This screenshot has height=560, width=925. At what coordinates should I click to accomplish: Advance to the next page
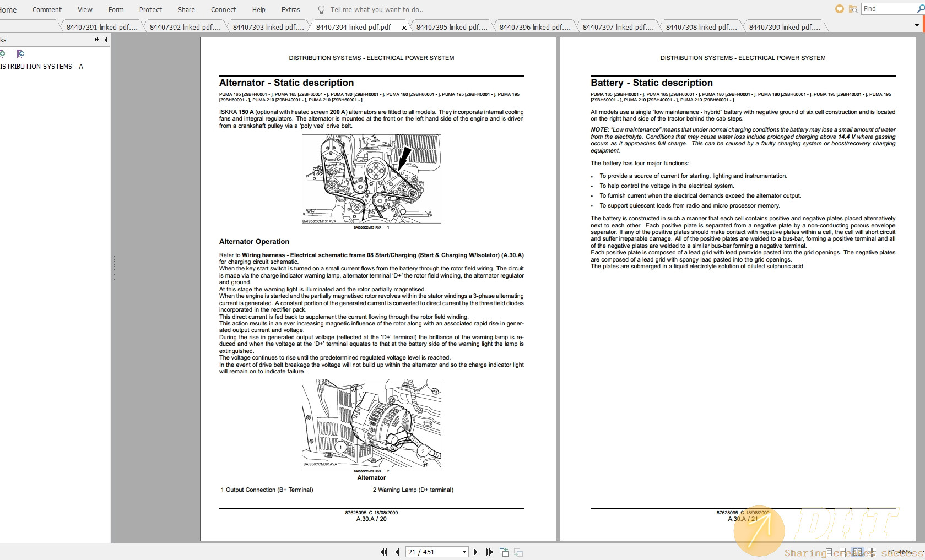pyautogui.click(x=476, y=552)
